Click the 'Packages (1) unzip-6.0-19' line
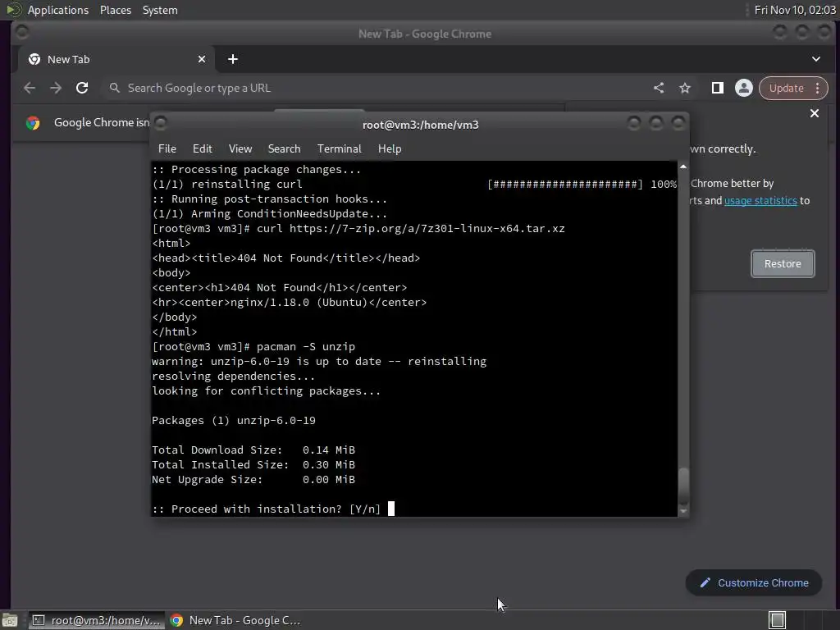840x630 pixels. [234, 420]
